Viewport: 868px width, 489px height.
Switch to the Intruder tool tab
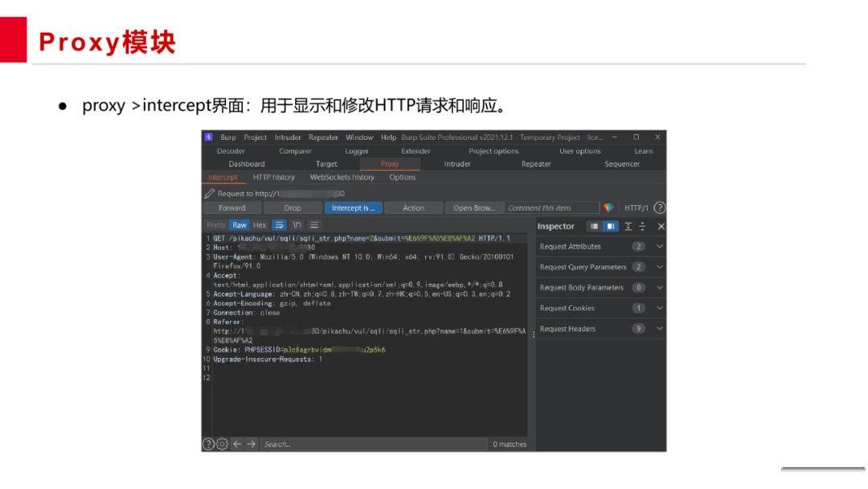457,164
